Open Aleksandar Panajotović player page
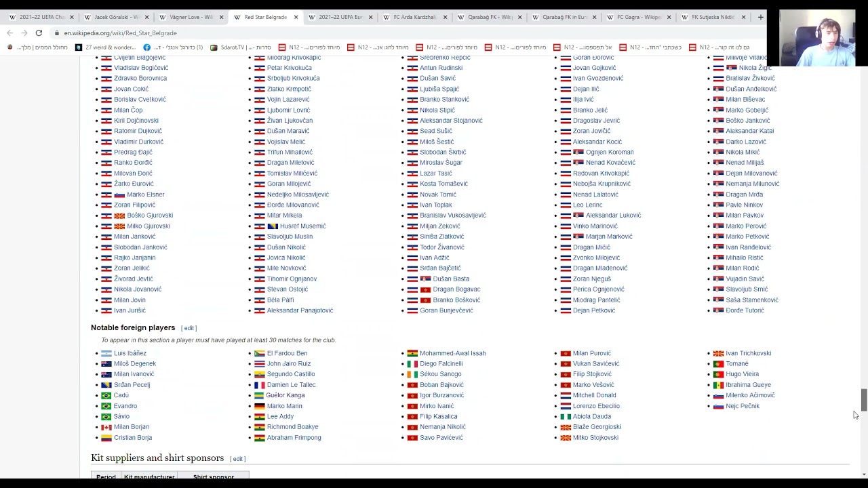868x488 pixels. pos(300,310)
